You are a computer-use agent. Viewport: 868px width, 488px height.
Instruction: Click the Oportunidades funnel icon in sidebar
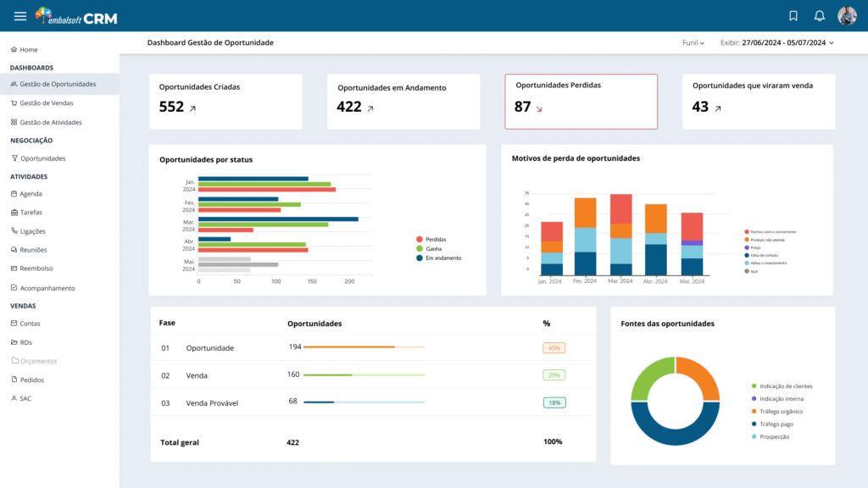coord(14,158)
